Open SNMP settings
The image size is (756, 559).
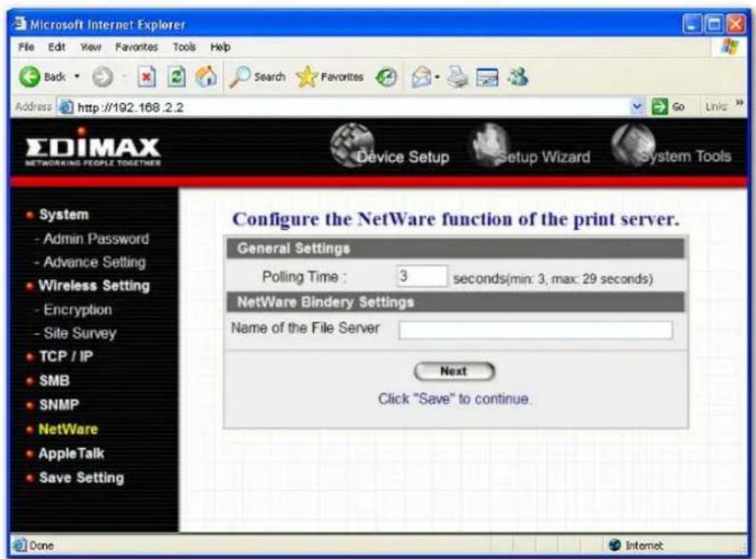59,404
